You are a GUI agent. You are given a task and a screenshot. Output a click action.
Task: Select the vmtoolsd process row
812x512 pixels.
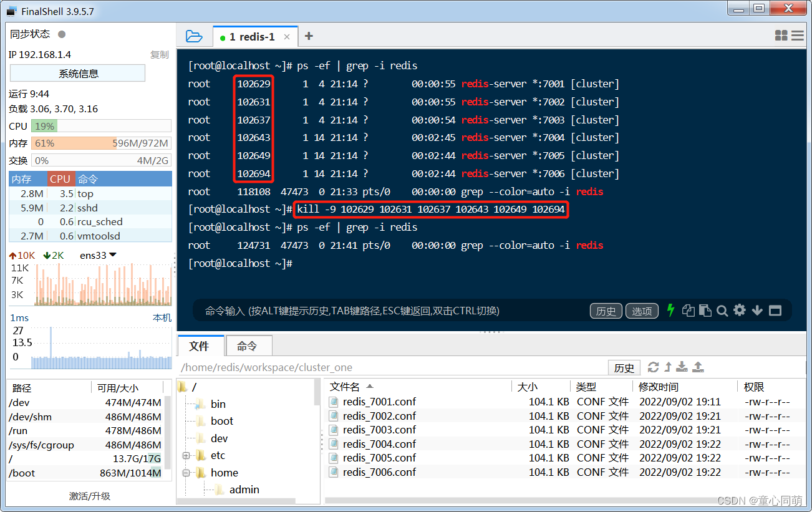click(x=90, y=236)
